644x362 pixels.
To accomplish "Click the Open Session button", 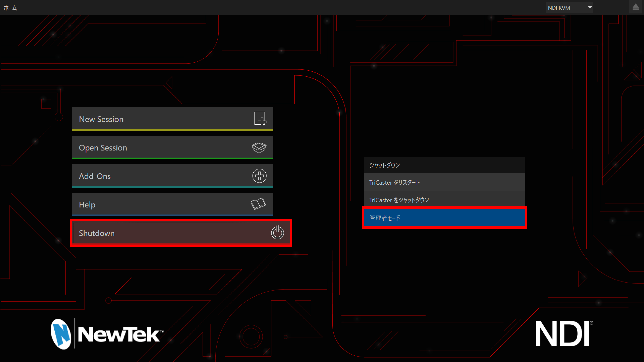I will click(x=172, y=147).
